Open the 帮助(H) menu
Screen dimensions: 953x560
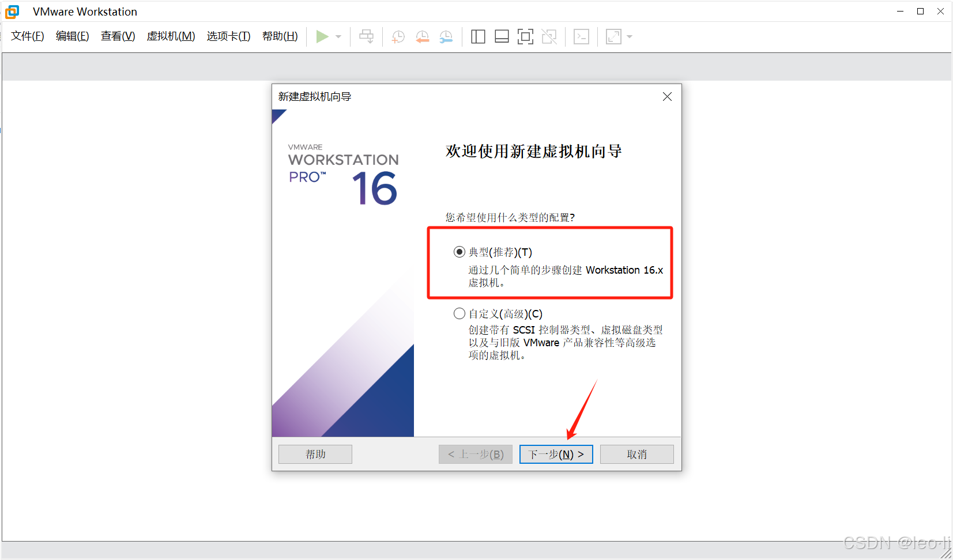(x=280, y=36)
